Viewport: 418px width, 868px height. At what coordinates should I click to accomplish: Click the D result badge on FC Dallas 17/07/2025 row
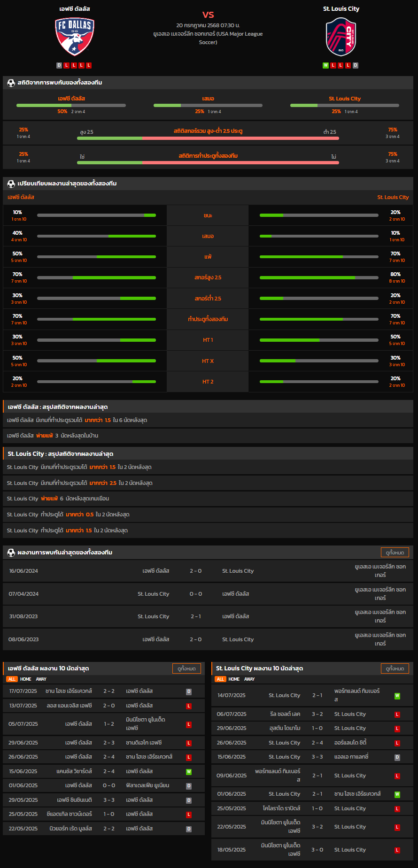pyautogui.click(x=189, y=691)
